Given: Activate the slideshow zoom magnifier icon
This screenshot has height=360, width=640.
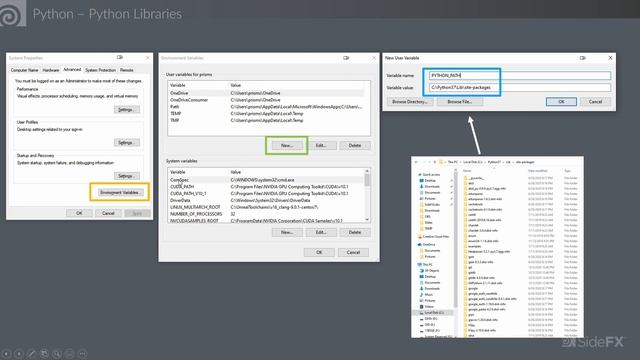Looking at the screenshot, I should coord(57,353).
